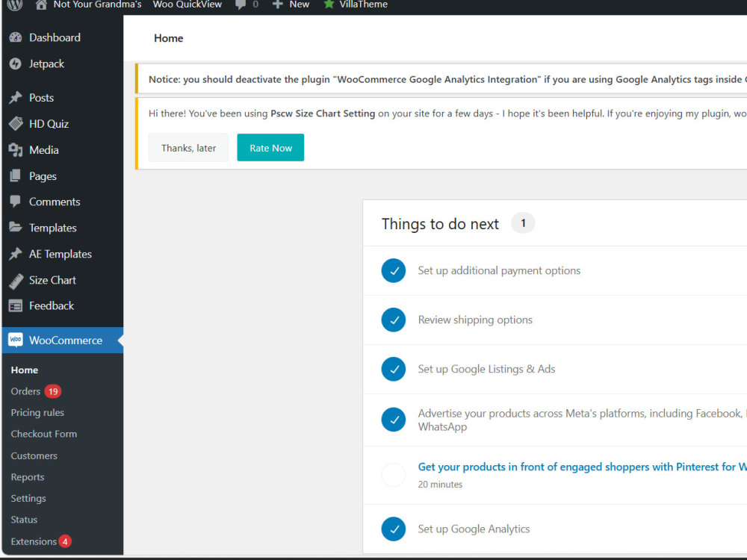Click the Jetpack lightning icon

[x=16, y=63]
